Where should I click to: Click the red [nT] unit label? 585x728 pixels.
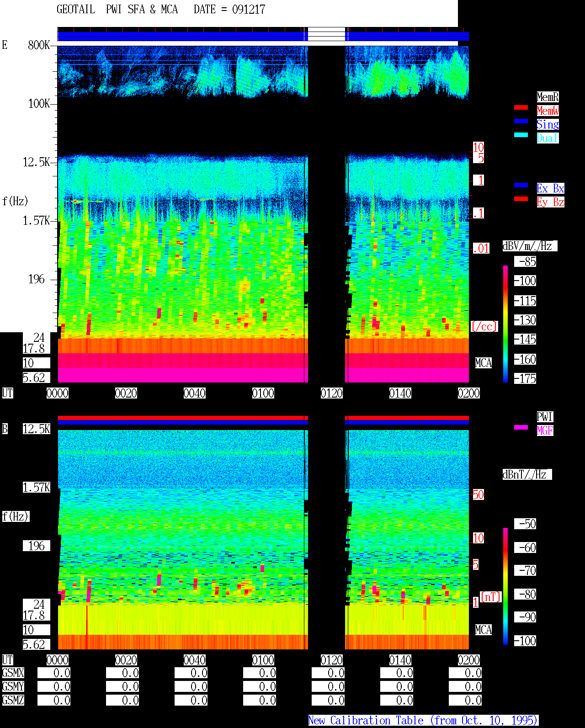click(x=490, y=597)
